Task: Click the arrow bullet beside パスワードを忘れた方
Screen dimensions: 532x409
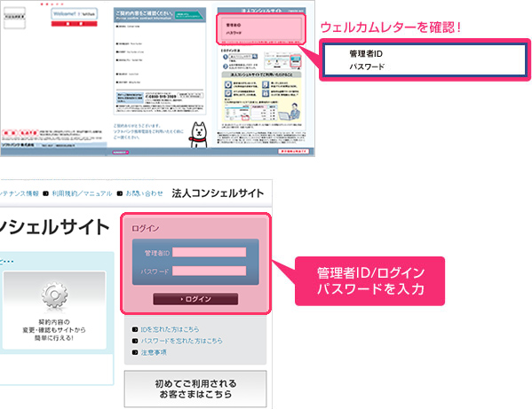Action: point(135,341)
